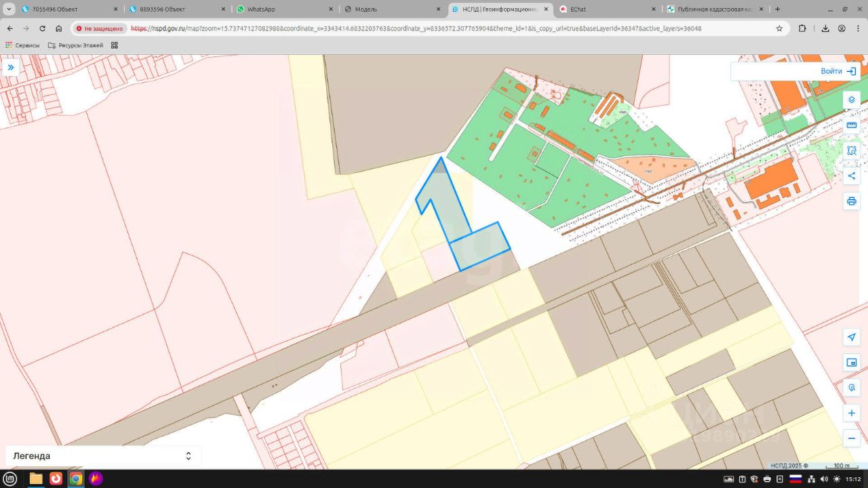
Task: Open the volume control in the system tray
Action: pos(823,479)
